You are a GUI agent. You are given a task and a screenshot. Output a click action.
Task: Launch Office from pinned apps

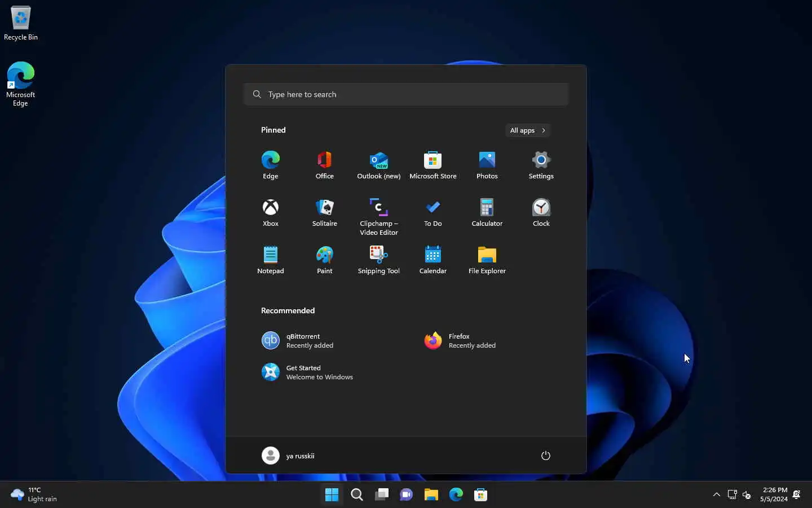[325, 165]
